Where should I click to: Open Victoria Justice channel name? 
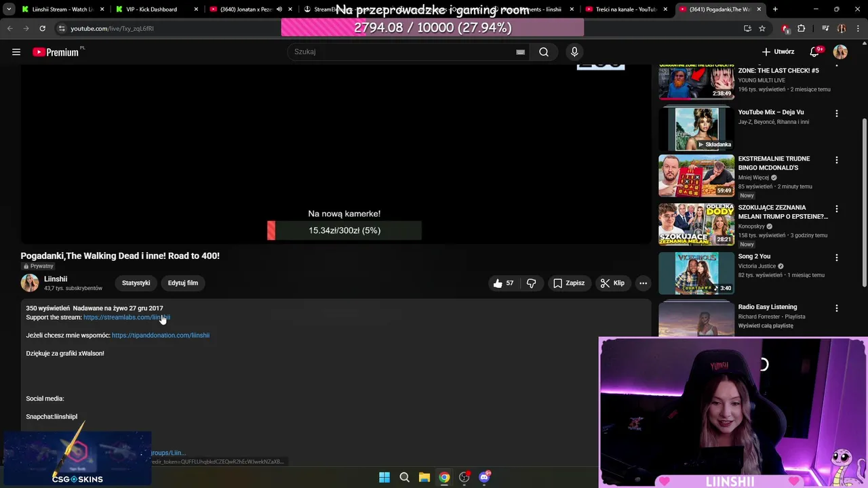[x=757, y=266]
